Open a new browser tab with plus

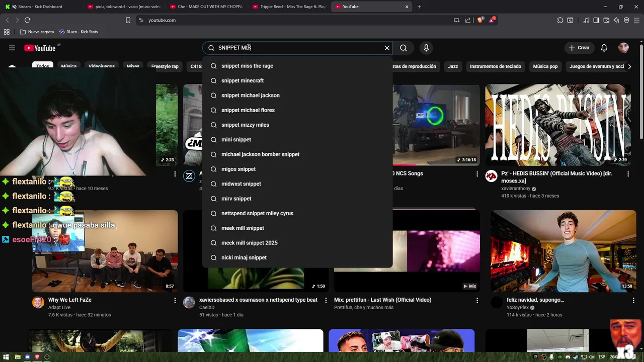click(419, 7)
